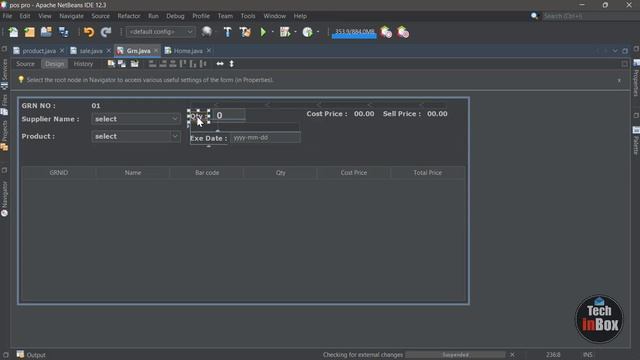Click the Search field in the menu bar

tap(590, 16)
